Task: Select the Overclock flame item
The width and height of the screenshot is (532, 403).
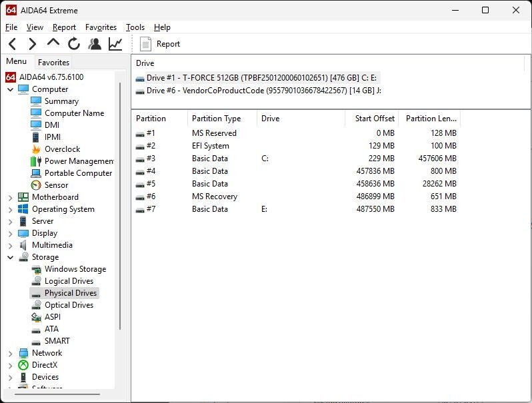Action: (62, 149)
